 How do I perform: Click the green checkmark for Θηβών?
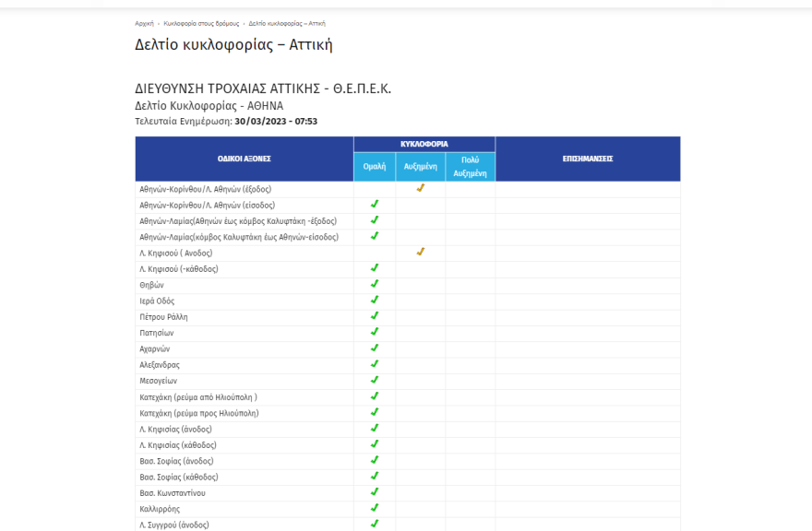[375, 284]
